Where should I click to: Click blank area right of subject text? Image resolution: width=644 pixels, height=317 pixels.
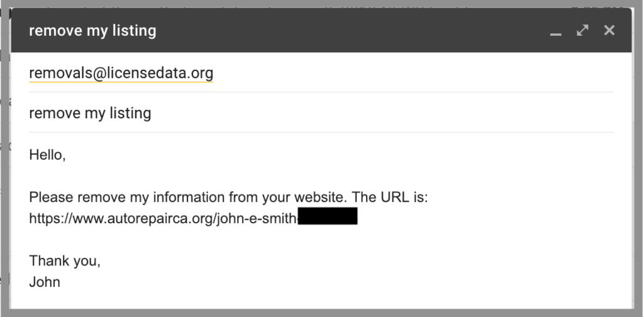377,113
